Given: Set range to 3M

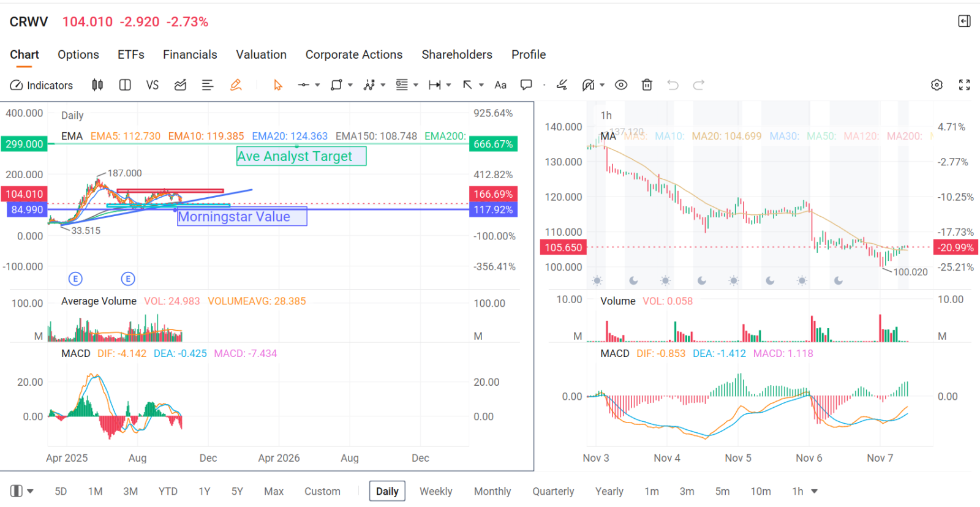Looking at the screenshot, I should (130, 491).
